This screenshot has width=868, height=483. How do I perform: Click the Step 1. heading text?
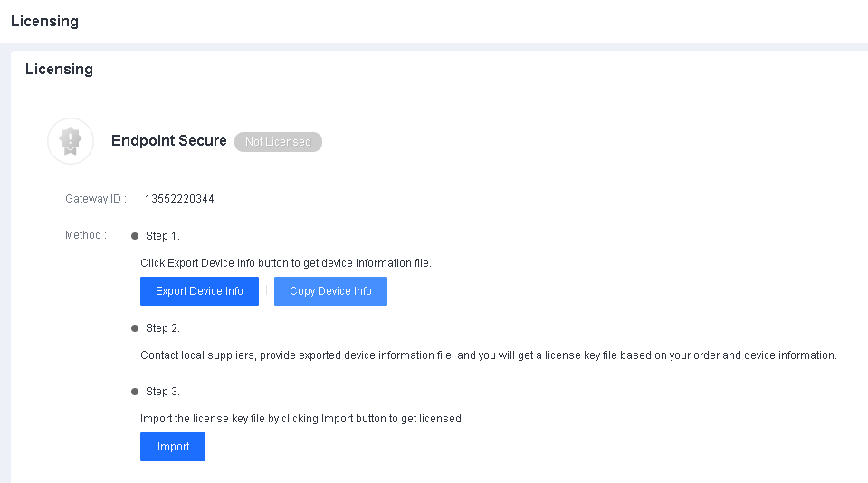point(163,236)
